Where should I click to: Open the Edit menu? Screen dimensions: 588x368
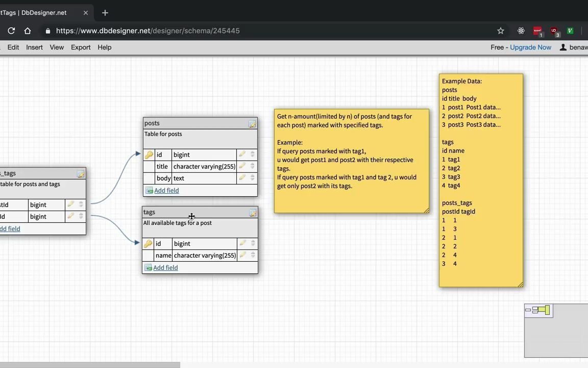pyautogui.click(x=13, y=47)
